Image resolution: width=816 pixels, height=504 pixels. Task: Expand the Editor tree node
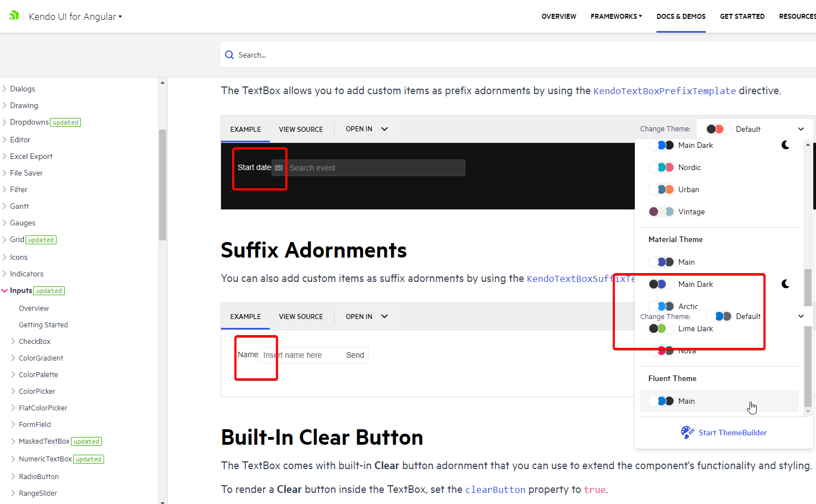[4, 140]
